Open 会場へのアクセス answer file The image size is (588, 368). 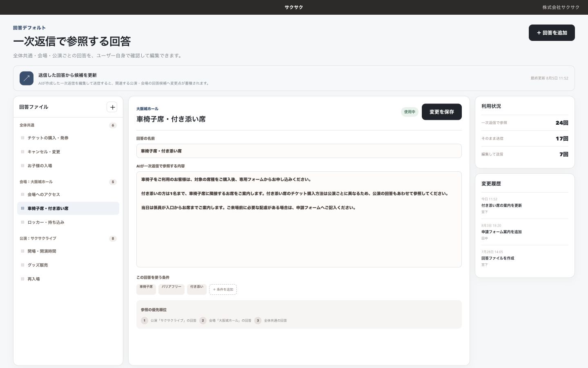tap(68, 195)
